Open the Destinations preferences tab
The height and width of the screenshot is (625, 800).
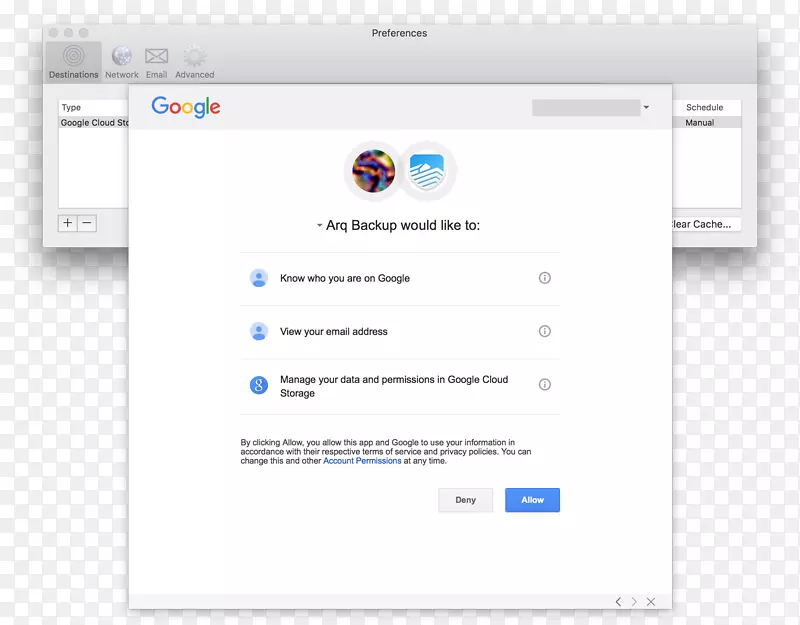click(73, 62)
